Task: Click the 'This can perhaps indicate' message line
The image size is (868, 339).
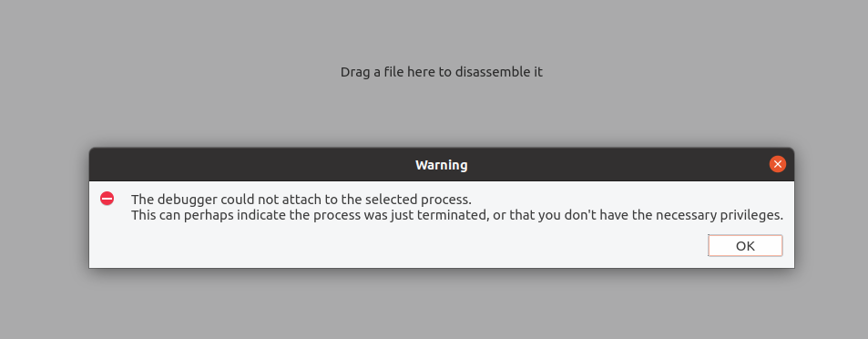Action: [x=457, y=215]
